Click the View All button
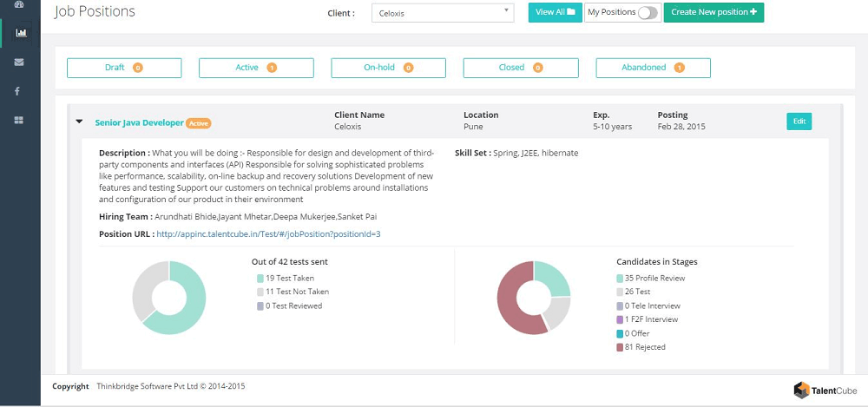The width and height of the screenshot is (868, 407). tap(555, 13)
